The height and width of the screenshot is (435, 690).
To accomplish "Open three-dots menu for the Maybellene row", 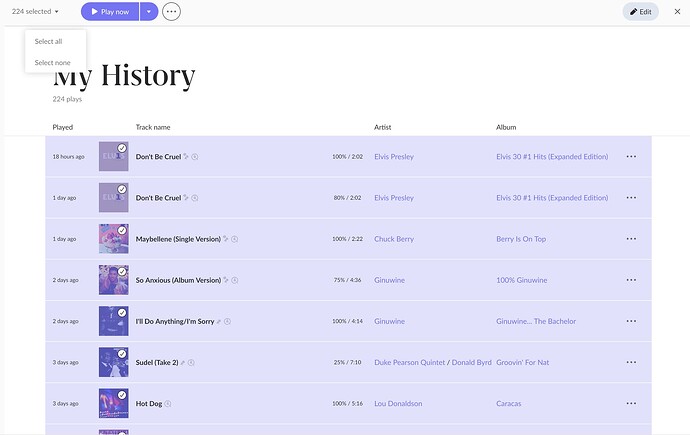I will [631, 239].
